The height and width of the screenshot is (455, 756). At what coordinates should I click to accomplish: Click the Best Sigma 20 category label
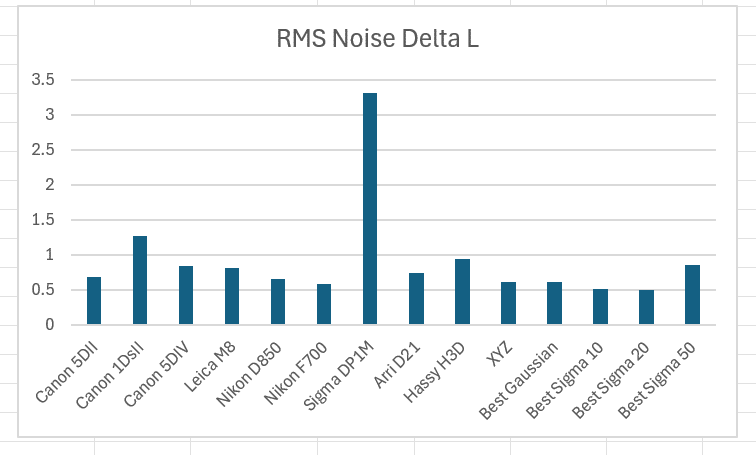click(x=611, y=380)
